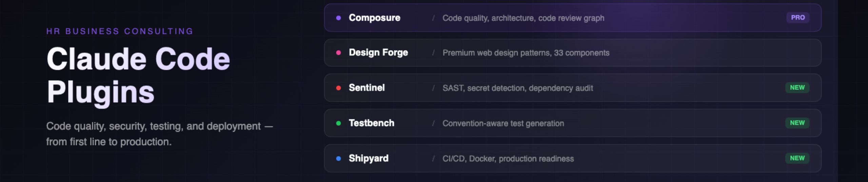Click Sentinel's SAST secret detection description
Image resolution: width=868 pixels, height=182 pixels.
(517, 88)
